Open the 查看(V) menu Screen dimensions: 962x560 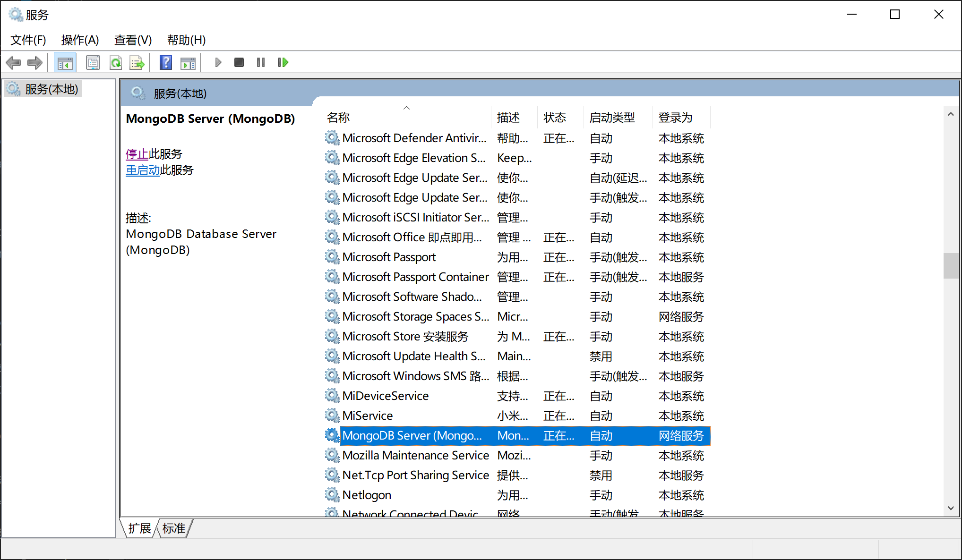[133, 40]
